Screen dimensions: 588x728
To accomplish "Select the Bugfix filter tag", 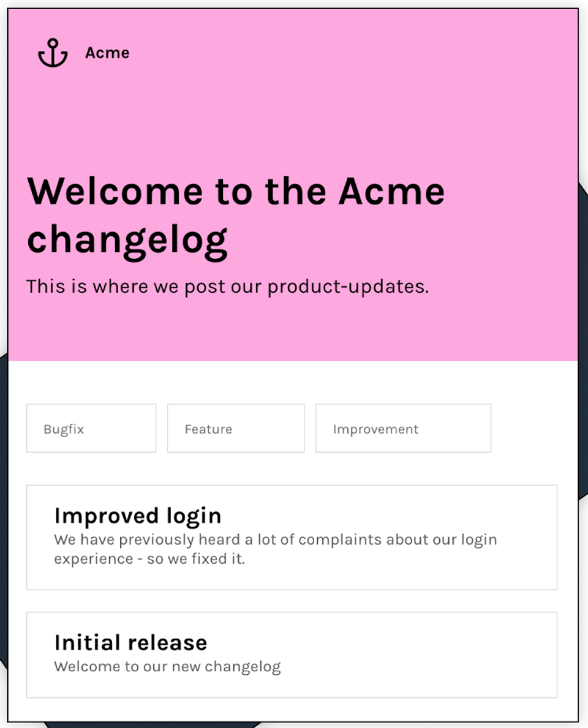I will coord(91,429).
